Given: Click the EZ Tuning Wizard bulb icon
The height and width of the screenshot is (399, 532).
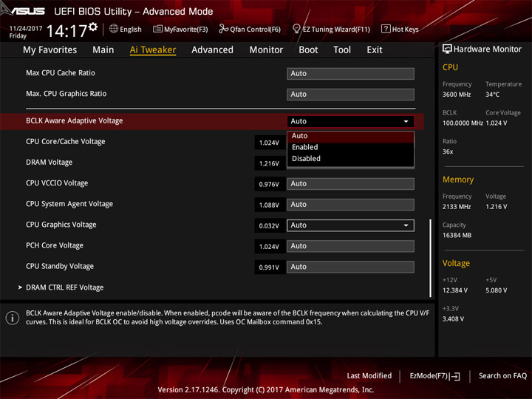Looking at the screenshot, I should 296,29.
